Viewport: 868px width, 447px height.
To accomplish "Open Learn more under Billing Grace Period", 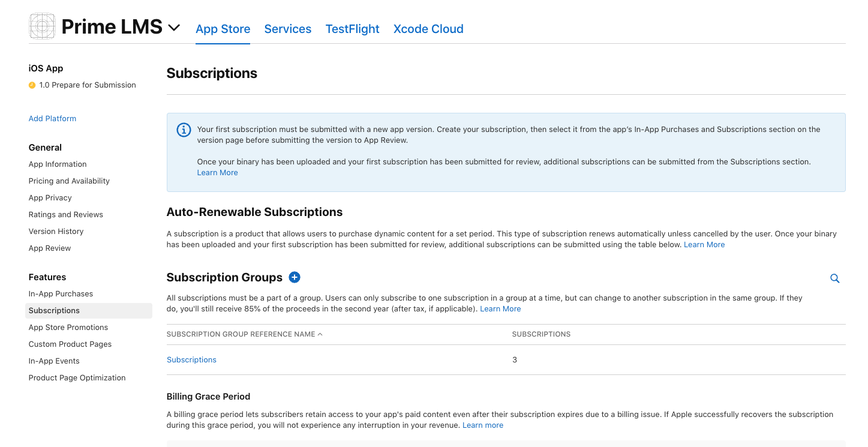I will pos(482,425).
